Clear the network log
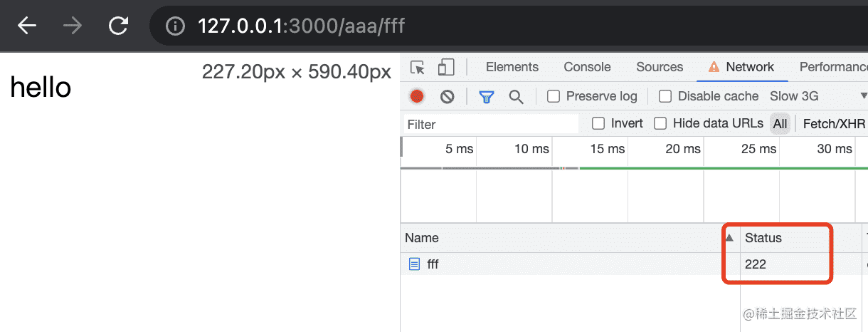This screenshot has width=868, height=332. tap(447, 96)
